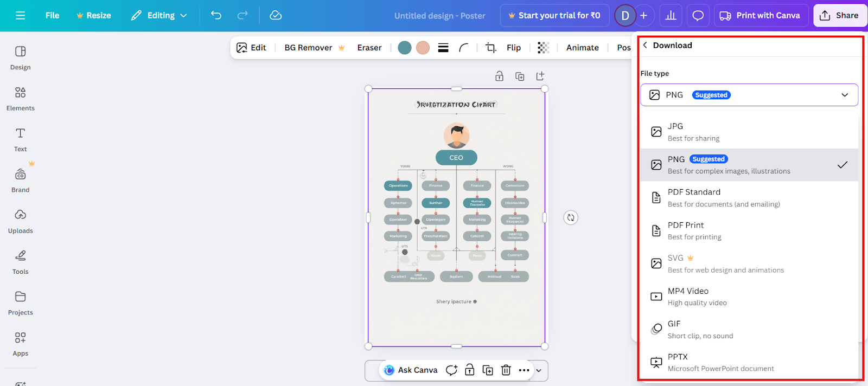This screenshot has width=868, height=386.
Task: Open the Share button
Action: (x=839, y=16)
